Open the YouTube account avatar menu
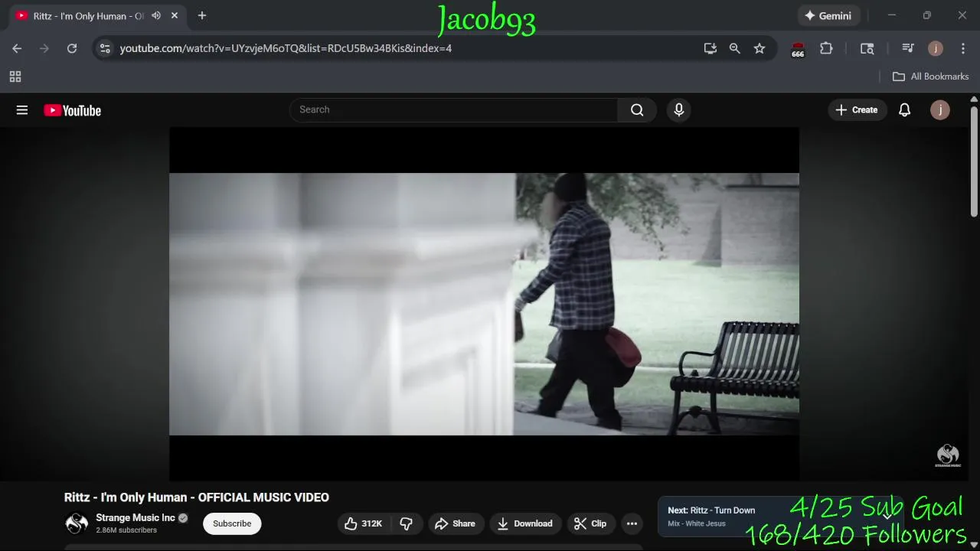Screen dimensions: 980x551 tap(940, 110)
